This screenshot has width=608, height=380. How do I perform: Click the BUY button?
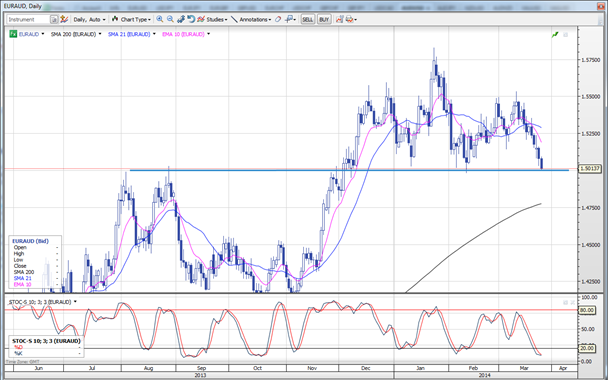(324, 19)
